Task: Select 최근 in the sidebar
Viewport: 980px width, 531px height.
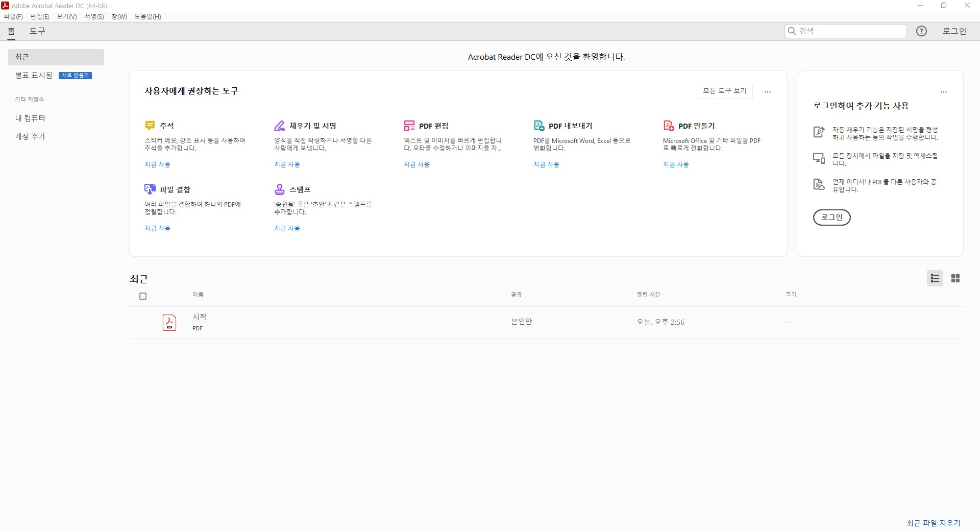Action: point(56,57)
